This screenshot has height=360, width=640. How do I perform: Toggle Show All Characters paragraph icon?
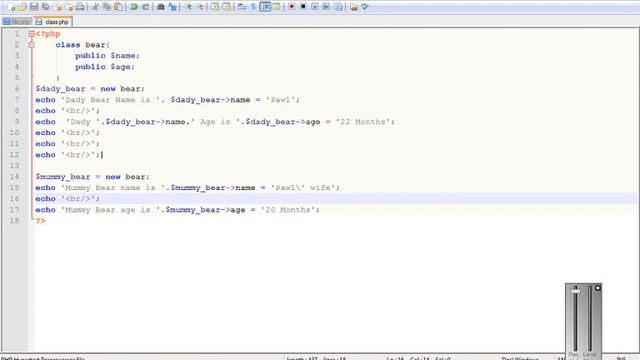click(253, 7)
